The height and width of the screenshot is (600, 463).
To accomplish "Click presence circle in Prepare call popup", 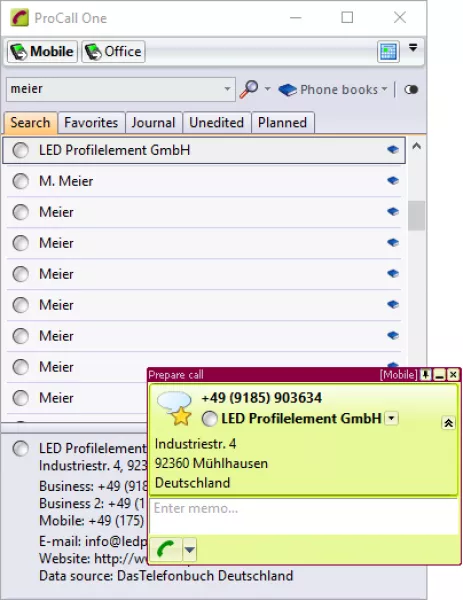I will coord(210,419).
